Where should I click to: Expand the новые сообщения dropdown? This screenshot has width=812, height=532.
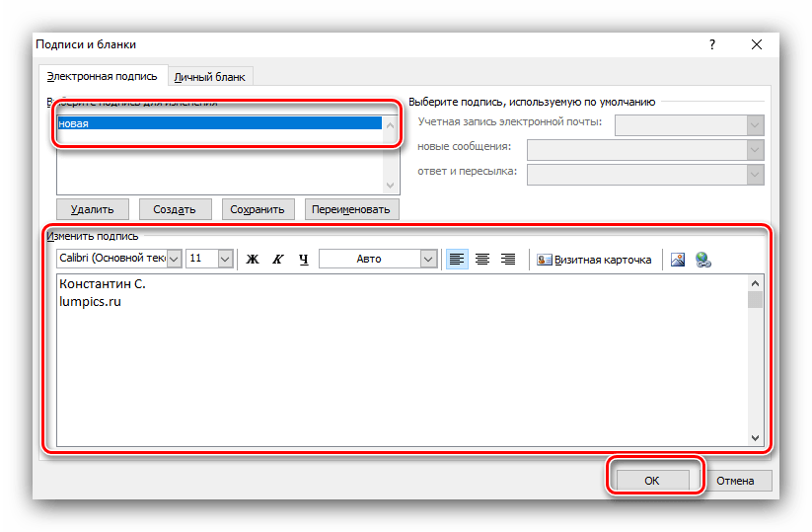[755, 149]
